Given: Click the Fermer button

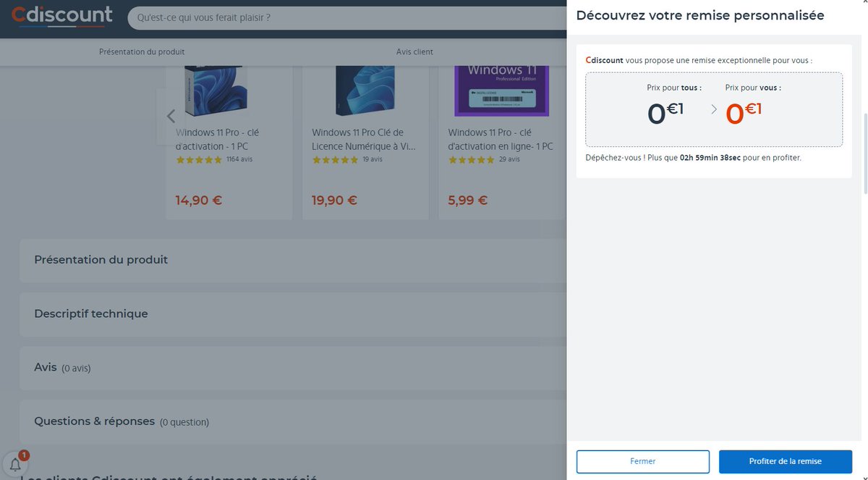Looking at the screenshot, I should coord(643,461).
